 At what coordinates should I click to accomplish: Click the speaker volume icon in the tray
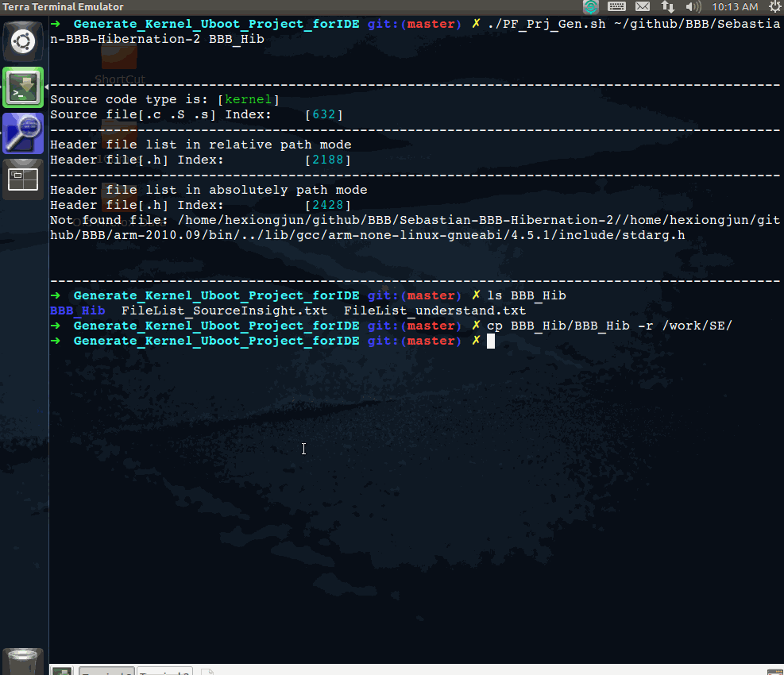[x=693, y=7]
